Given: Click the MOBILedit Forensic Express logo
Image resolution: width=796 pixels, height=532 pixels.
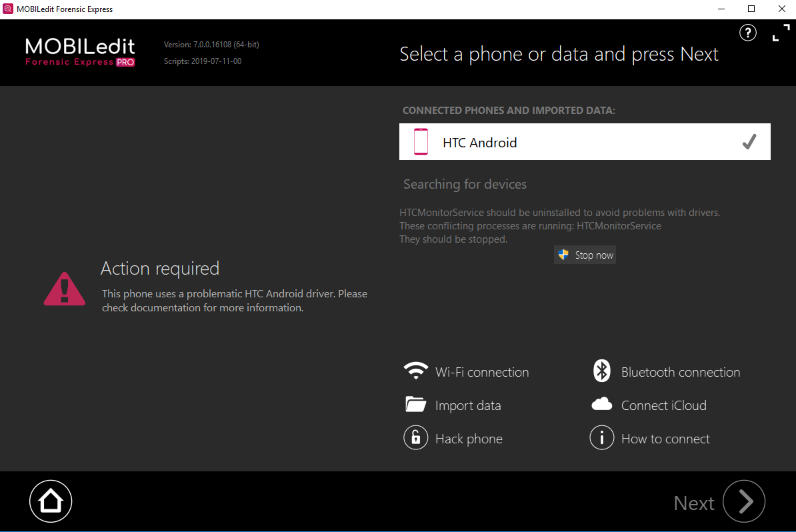Looking at the screenshot, I should 80,52.
